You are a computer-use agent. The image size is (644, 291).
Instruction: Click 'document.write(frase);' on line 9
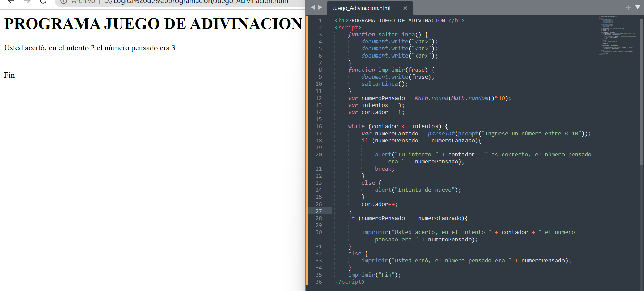click(398, 77)
